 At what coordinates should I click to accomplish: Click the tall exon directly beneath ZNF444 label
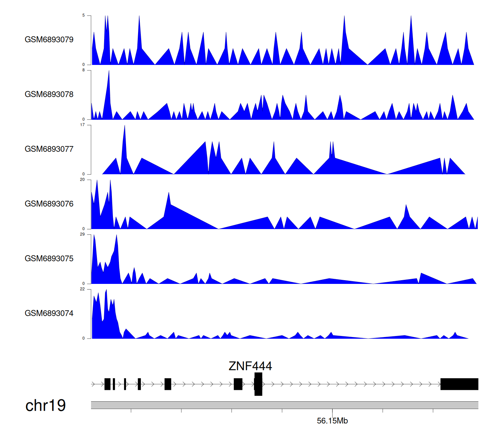[258, 384]
